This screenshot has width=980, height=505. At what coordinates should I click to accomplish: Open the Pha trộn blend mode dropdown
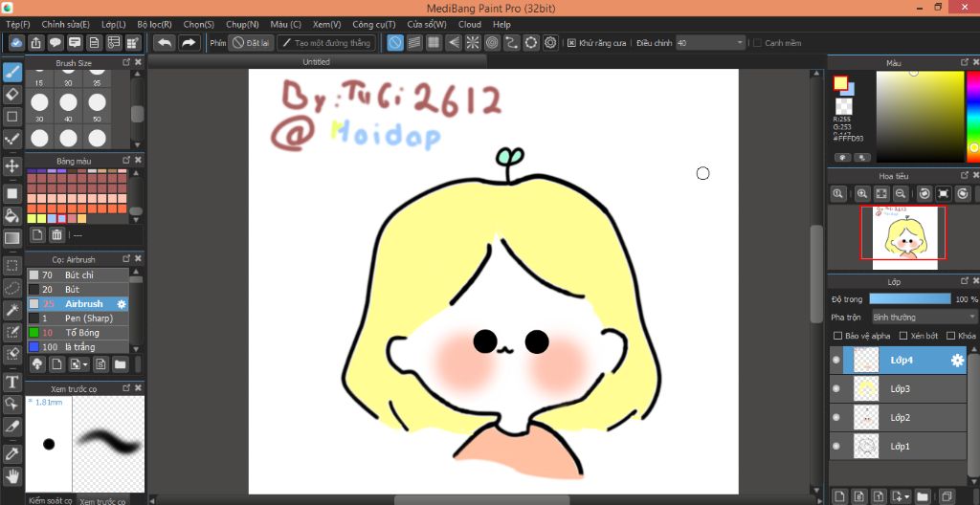924,318
